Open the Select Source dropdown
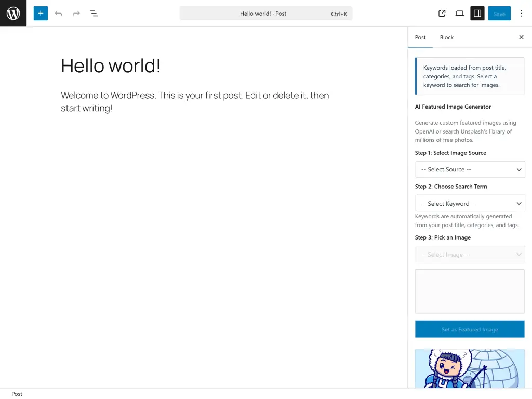Screen dimensions: 532x399 click(x=470, y=169)
